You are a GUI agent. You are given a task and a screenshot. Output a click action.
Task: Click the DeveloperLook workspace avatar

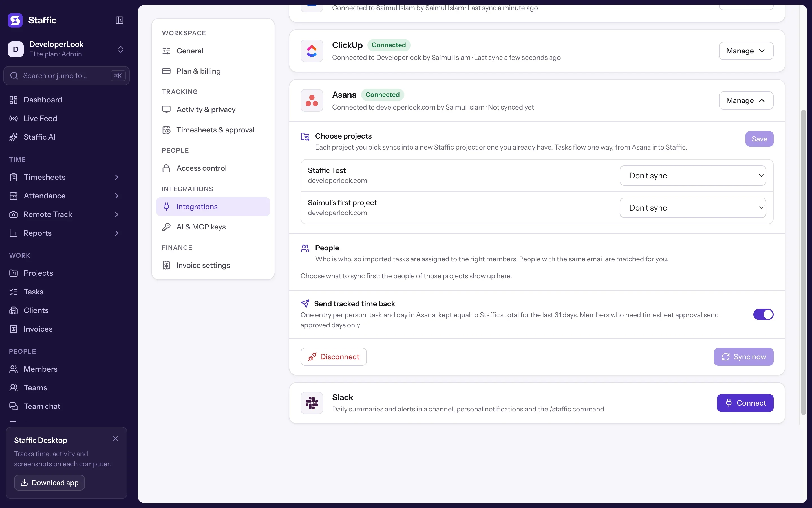[16, 49]
